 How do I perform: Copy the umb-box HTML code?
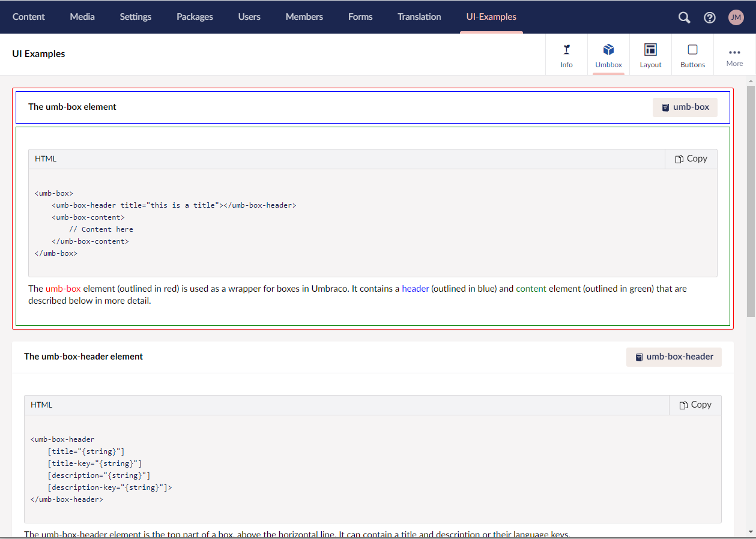[x=691, y=159]
